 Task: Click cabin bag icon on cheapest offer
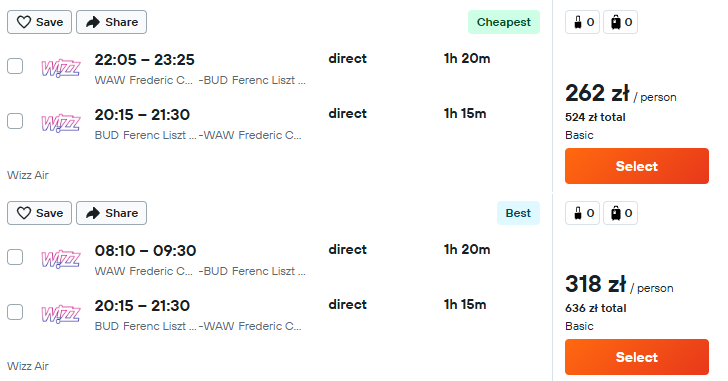click(x=583, y=22)
